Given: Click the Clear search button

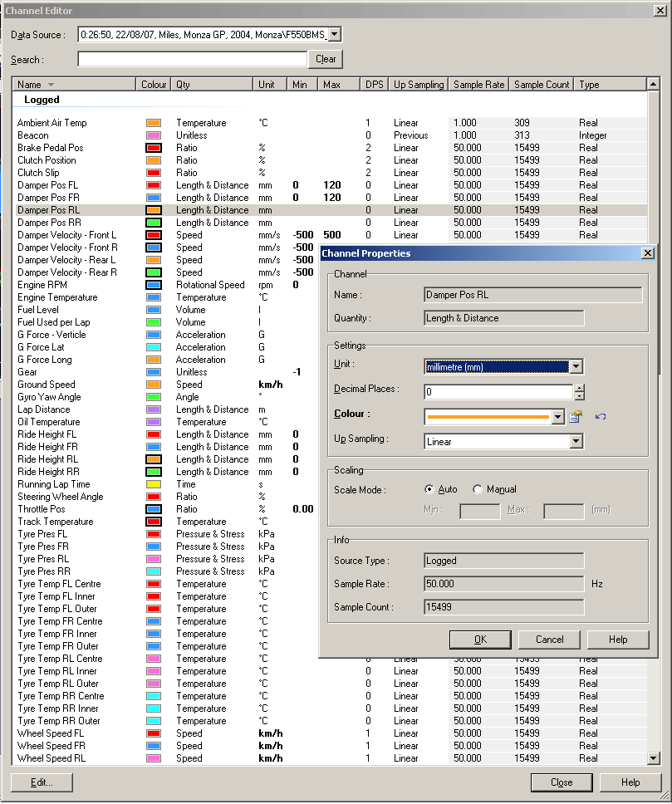Looking at the screenshot, I should [326, 59].
